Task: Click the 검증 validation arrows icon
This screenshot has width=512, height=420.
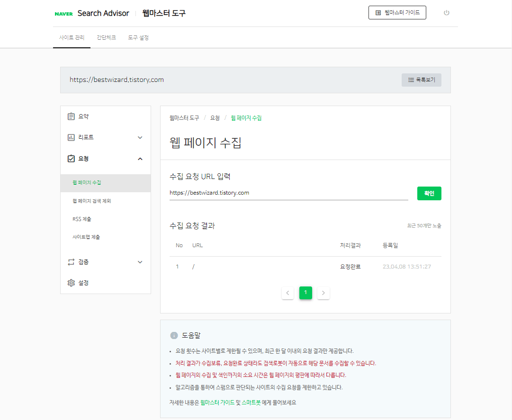Action: 71,261
